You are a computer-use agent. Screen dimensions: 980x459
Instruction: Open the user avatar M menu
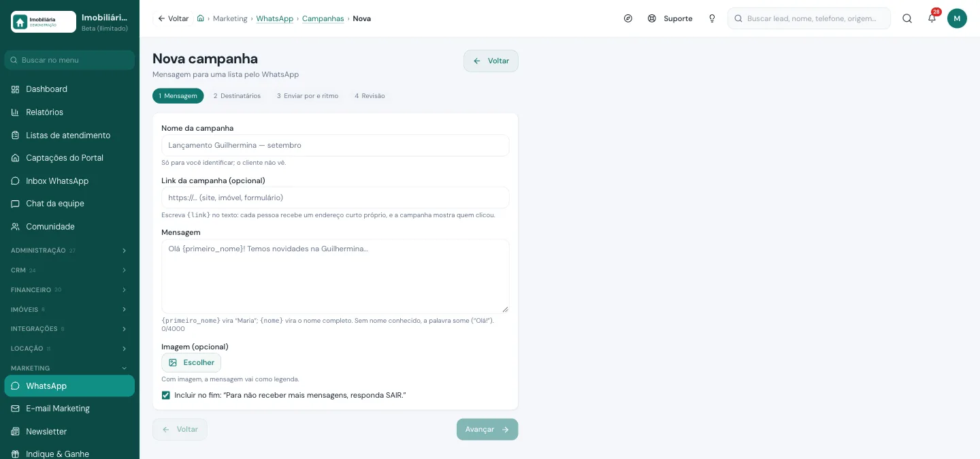(x=957, y=18)
